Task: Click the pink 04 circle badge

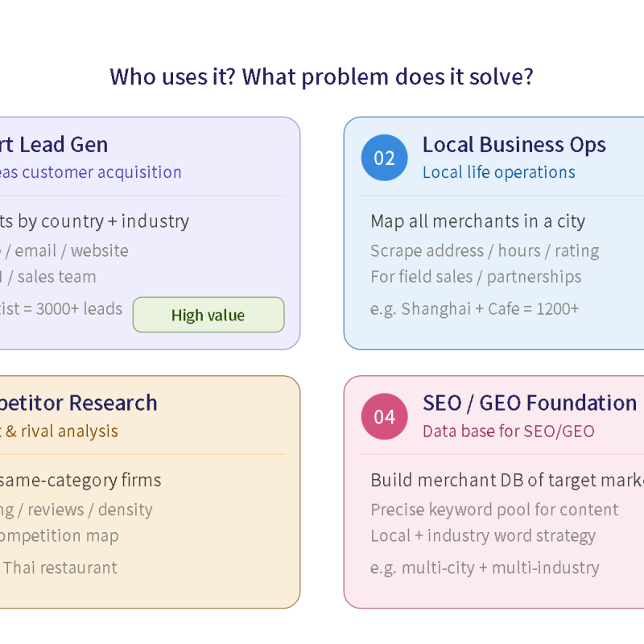Action: 384,416
